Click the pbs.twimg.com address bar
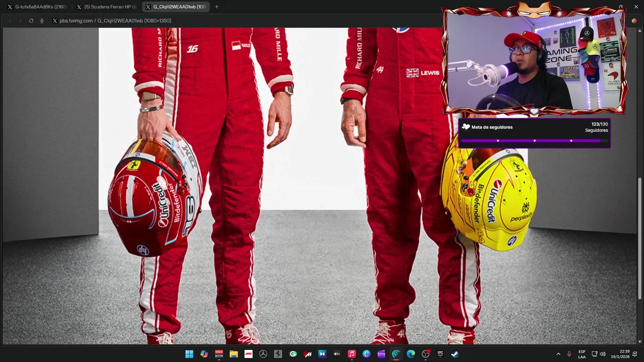644x362 pixels. (115, 21)
